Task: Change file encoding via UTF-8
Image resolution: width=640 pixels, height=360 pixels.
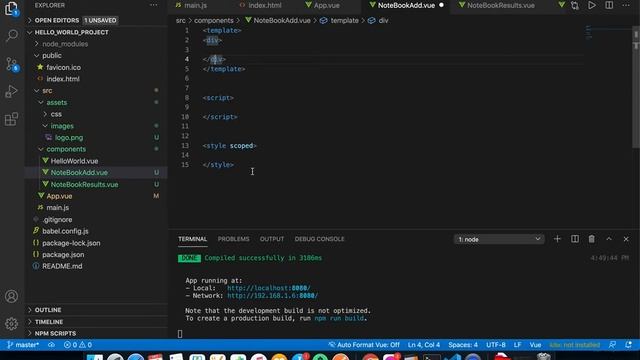Action: coord(496,345)
